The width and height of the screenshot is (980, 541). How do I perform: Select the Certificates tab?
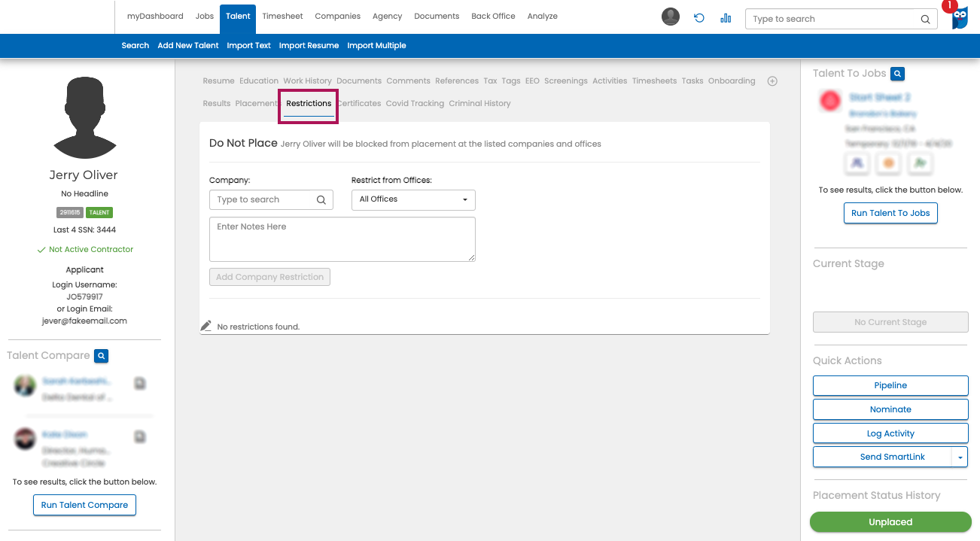tap(359, 104)
